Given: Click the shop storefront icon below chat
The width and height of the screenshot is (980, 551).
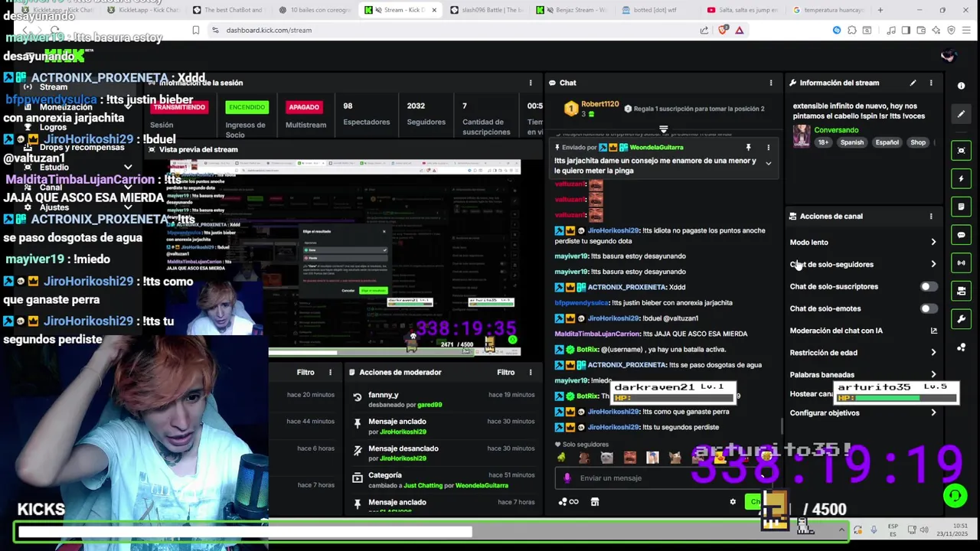Looking at the screenshot, I should pos(595,502).
